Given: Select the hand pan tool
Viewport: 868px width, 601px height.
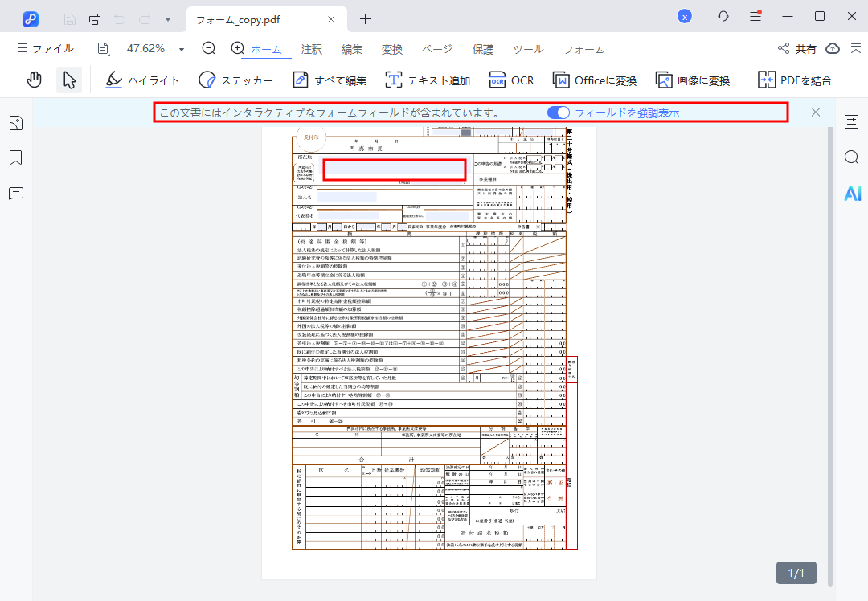Looking at the screenshot, I should click(34, 80).
